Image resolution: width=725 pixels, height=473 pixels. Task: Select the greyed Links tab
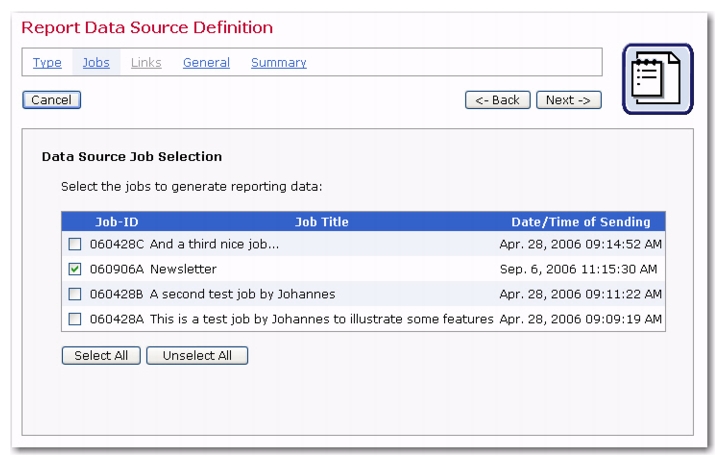[x=146, y=62]
